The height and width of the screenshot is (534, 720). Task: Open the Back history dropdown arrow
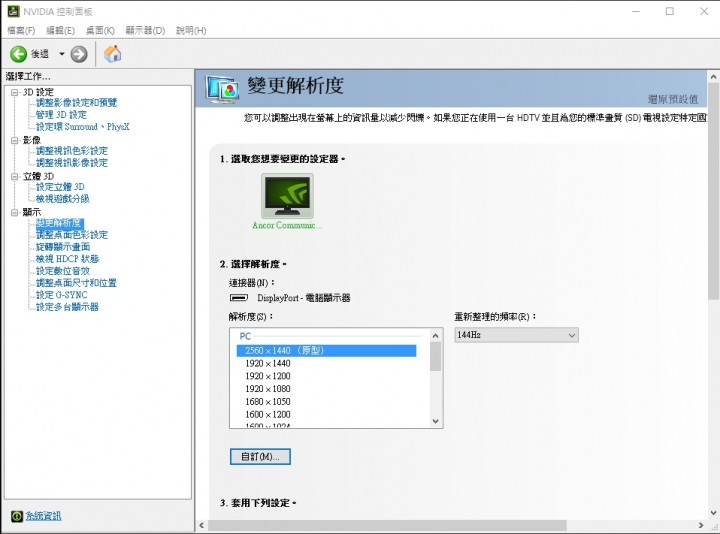62,54
